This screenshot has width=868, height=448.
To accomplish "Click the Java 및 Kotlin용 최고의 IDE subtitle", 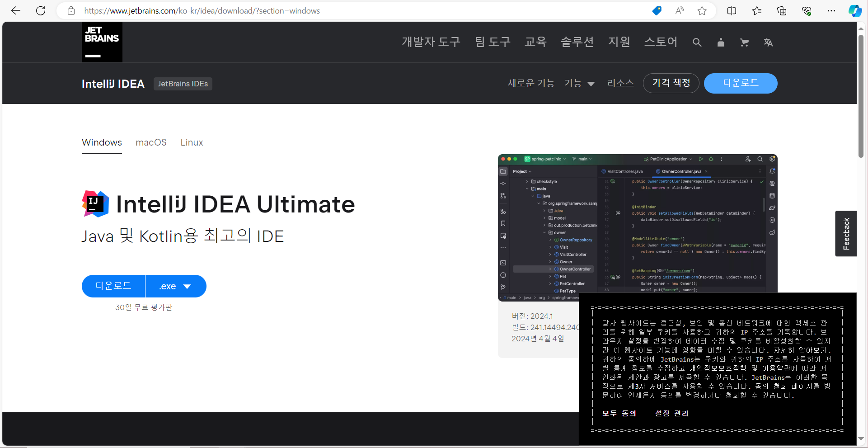I will tap(183, 236).
